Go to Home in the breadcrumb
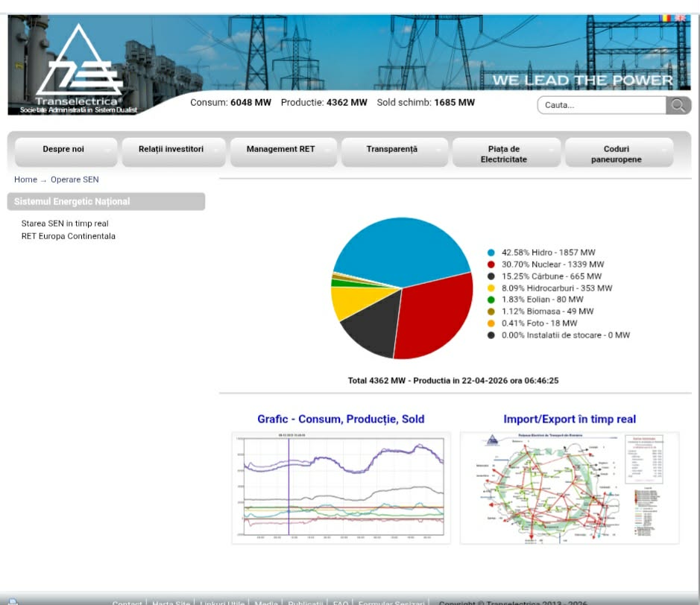Image resolution: width=700 pixels, height=605 pixels. point(25,180)
